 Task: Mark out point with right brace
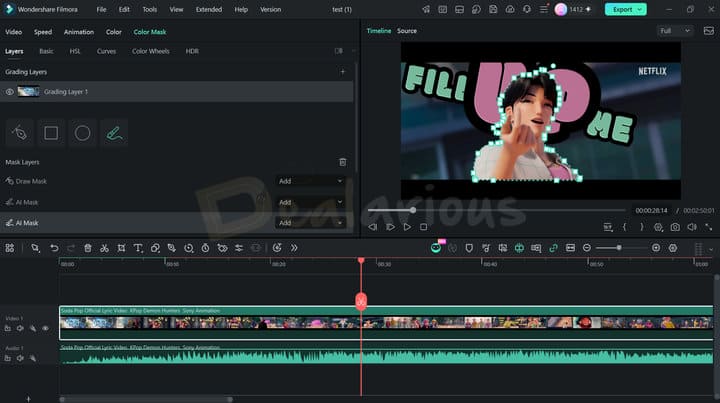point(641,227)
